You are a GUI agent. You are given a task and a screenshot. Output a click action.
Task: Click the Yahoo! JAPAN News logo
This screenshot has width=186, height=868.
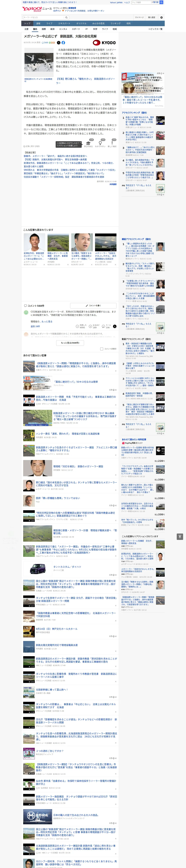click(37, 9)
